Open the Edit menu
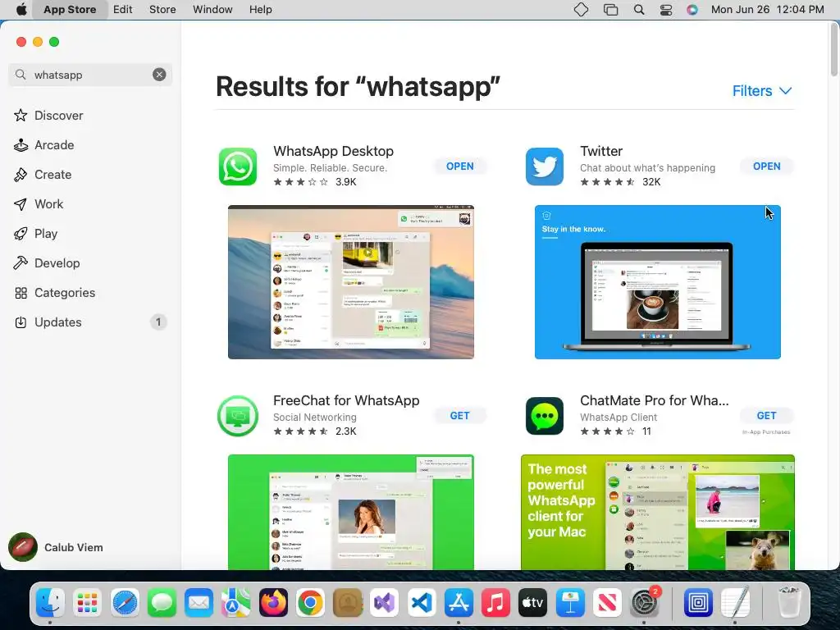 [x=123, y=9]
